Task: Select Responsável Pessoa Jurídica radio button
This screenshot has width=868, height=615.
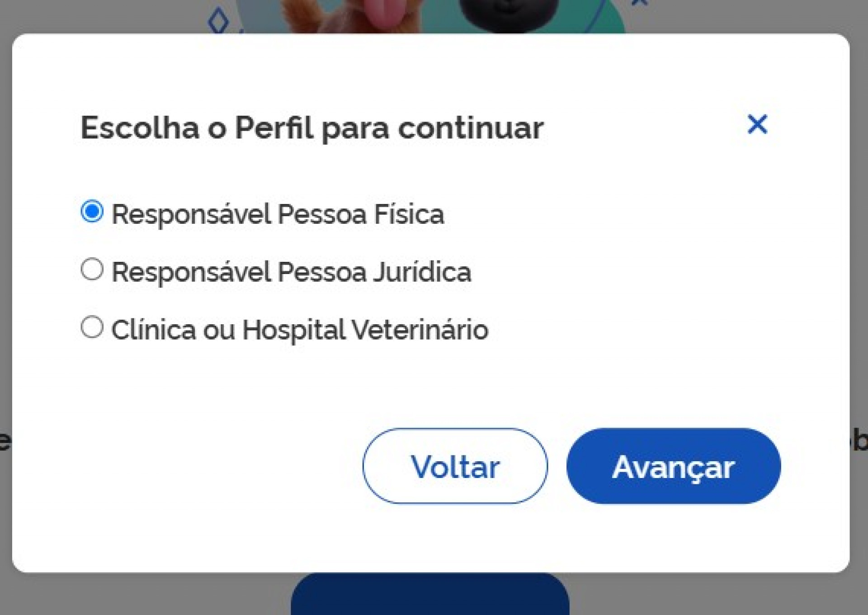Action: [92, 270]
